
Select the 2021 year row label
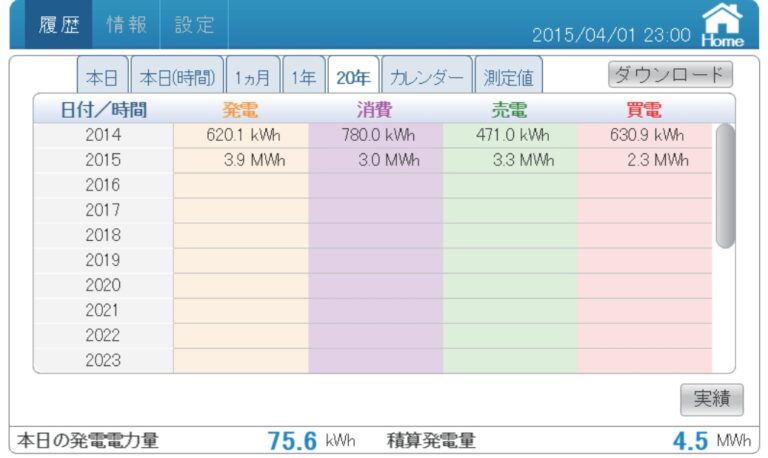coord(103,310)
